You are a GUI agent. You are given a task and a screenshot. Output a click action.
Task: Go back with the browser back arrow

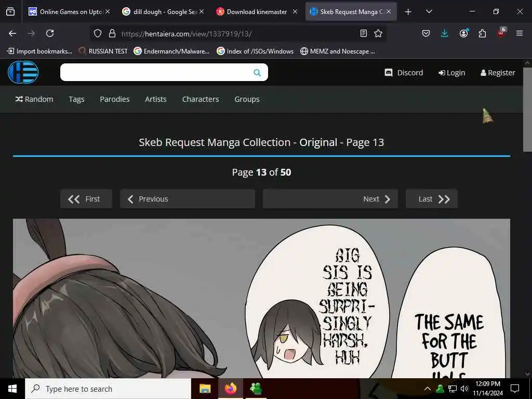pyautogui.click(x=12, y=33)
